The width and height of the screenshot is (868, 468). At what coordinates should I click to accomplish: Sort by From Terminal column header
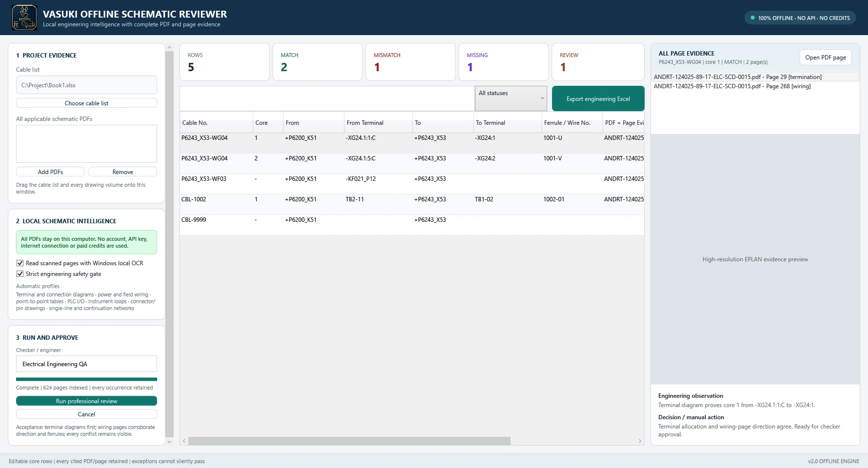(x=378, y=122)
